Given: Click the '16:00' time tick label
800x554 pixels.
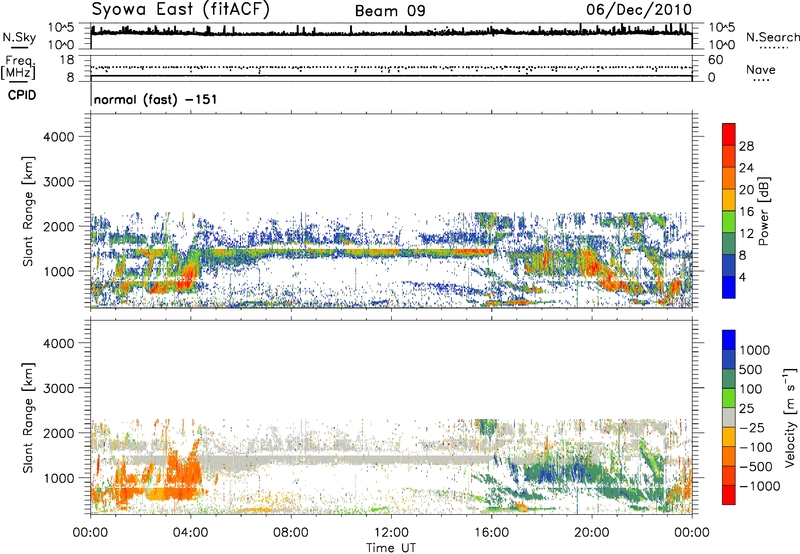Looking at the screenshot, I should click(491, 533).
